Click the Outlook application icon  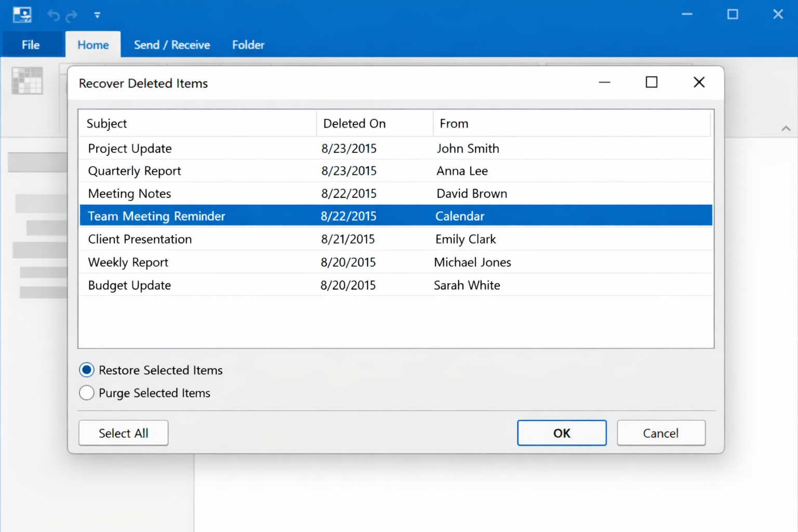point(22,15)
